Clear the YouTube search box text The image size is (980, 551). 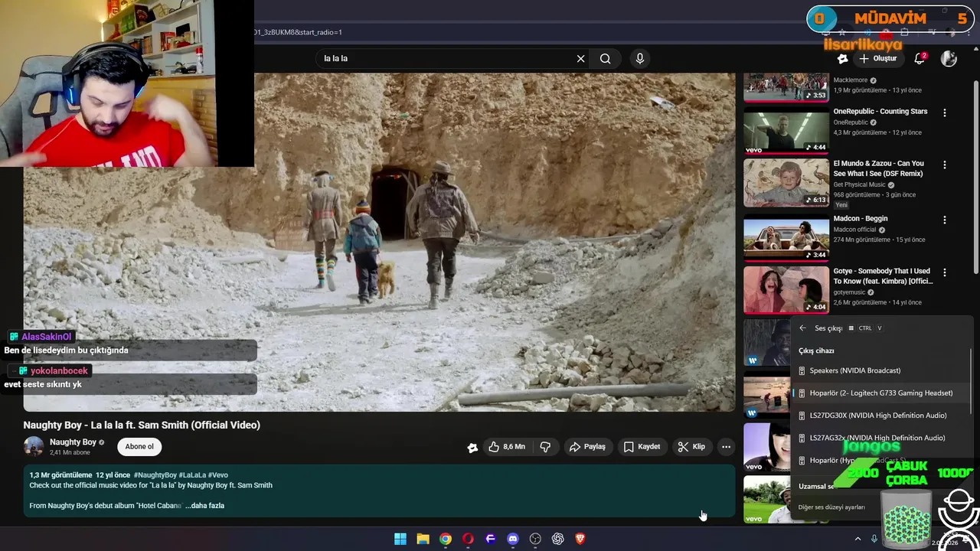click(x=580, y=58)
